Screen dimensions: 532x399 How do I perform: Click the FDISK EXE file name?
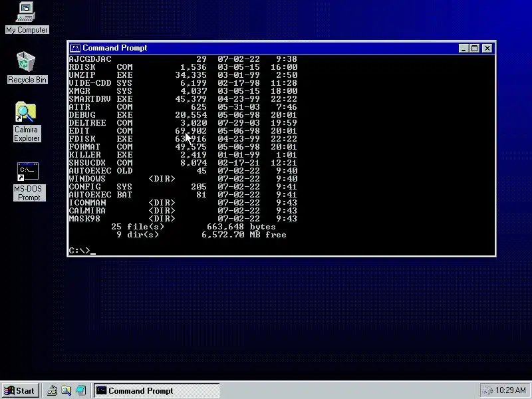[x=101, y=139]
